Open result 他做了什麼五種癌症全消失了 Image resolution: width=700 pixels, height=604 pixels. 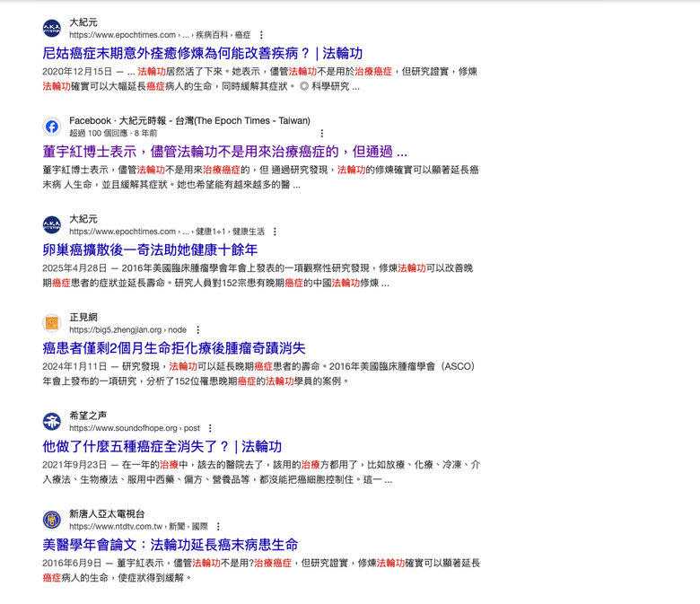click(162, 446)
